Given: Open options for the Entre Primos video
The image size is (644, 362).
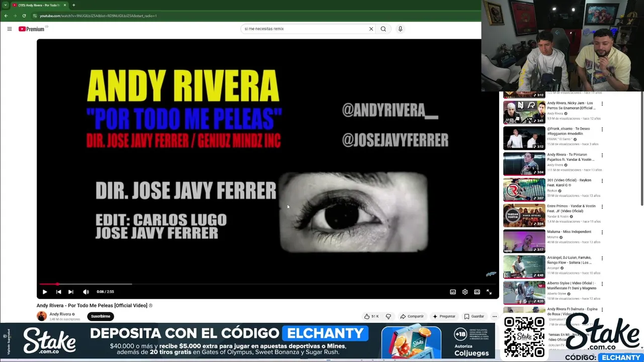Looking at the screenshot, I should [x=602, y=207].
